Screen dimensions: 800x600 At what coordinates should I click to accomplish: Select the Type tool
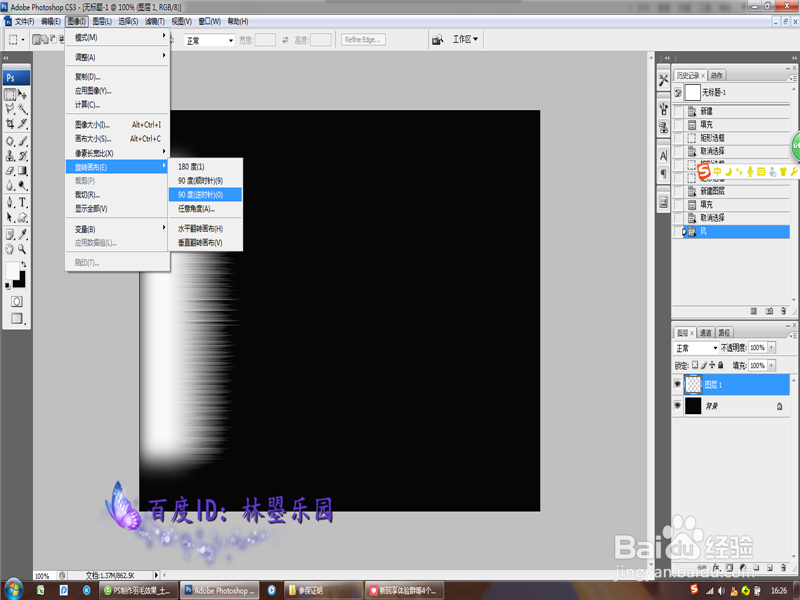22,203
